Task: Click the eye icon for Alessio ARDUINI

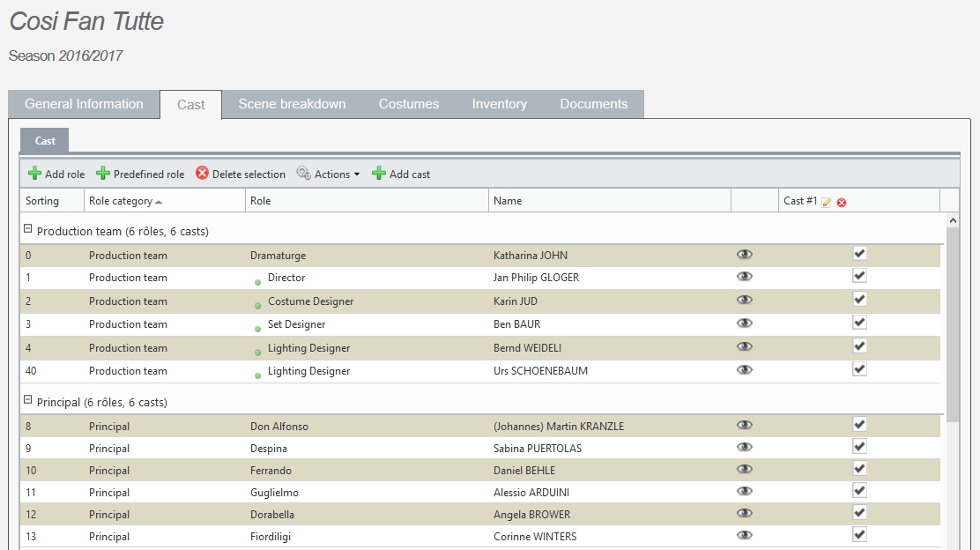Action: pos(745,491)
